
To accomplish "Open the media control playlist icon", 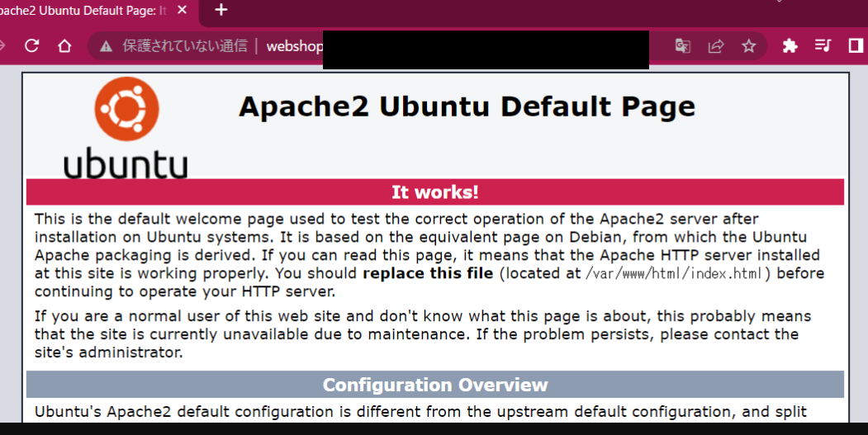I will [823, 45].
